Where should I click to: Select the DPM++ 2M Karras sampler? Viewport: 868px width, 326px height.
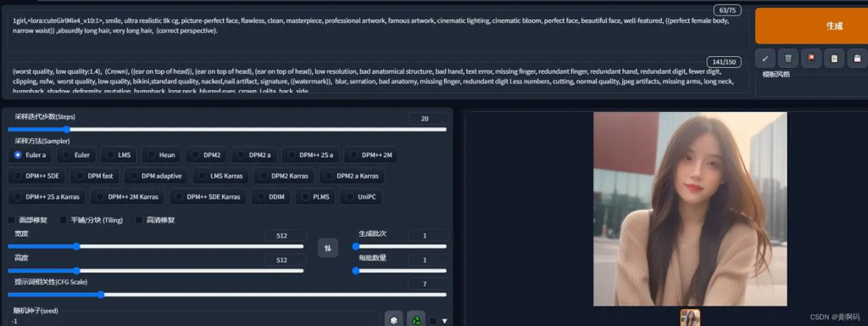pyautogui.click(x=128, y=197)
